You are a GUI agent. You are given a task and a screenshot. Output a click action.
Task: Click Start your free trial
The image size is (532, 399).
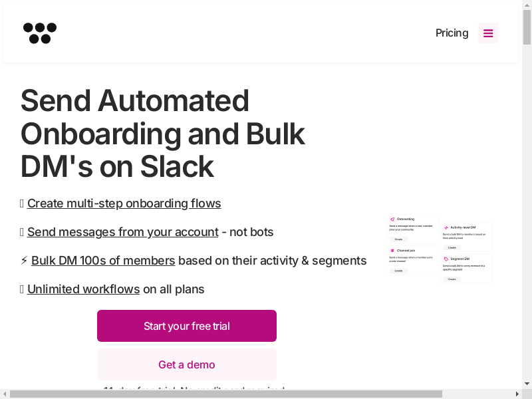coord(187,326)
